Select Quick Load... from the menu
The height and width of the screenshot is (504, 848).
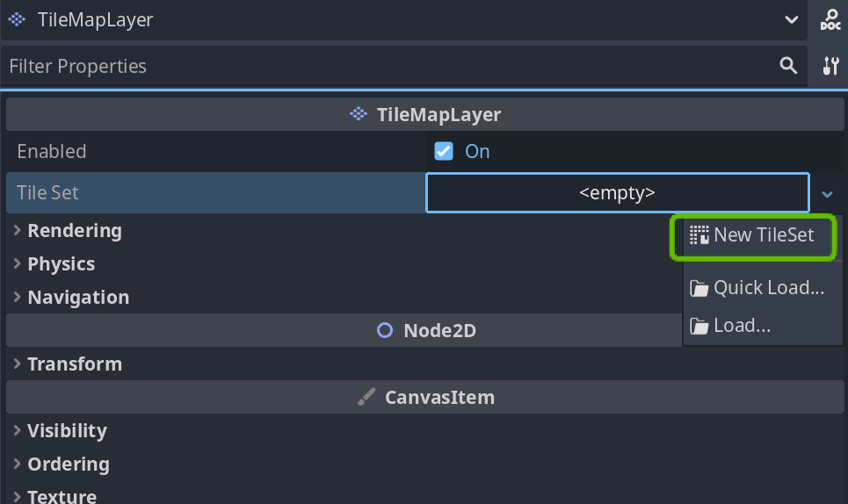pyautogui.click(x=768, y=288)
